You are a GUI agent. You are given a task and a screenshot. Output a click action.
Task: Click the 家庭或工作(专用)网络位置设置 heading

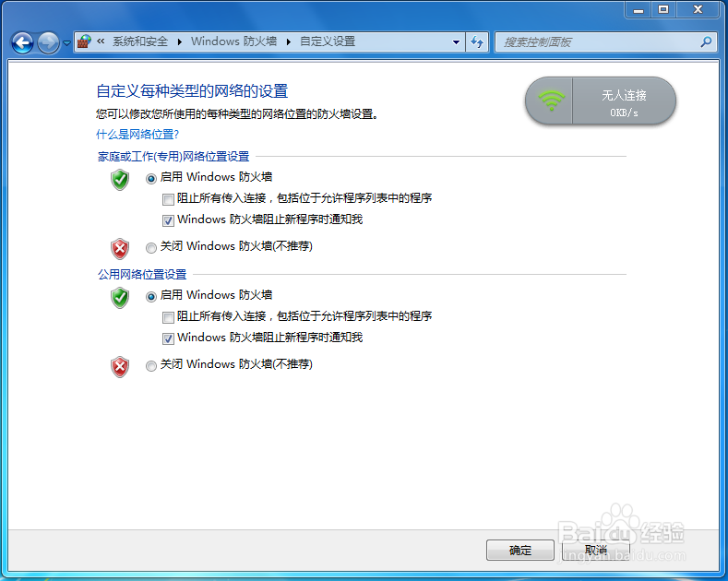(x=173, y=157)
